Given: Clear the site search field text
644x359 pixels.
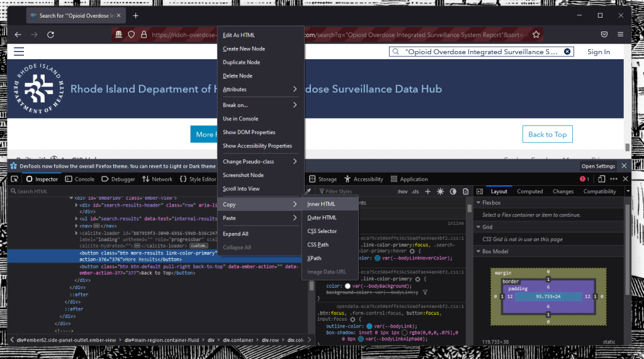Looking at the screenshot, I should click(x=567, y=52).
